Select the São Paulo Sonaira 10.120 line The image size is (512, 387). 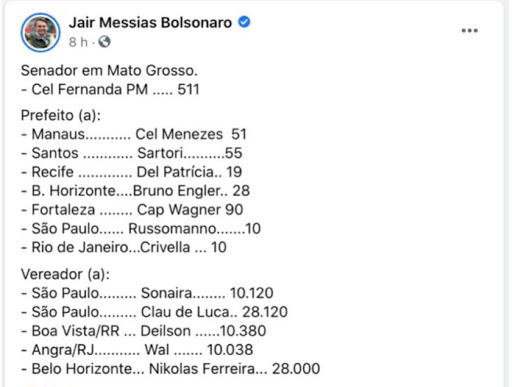coord(147,293)
